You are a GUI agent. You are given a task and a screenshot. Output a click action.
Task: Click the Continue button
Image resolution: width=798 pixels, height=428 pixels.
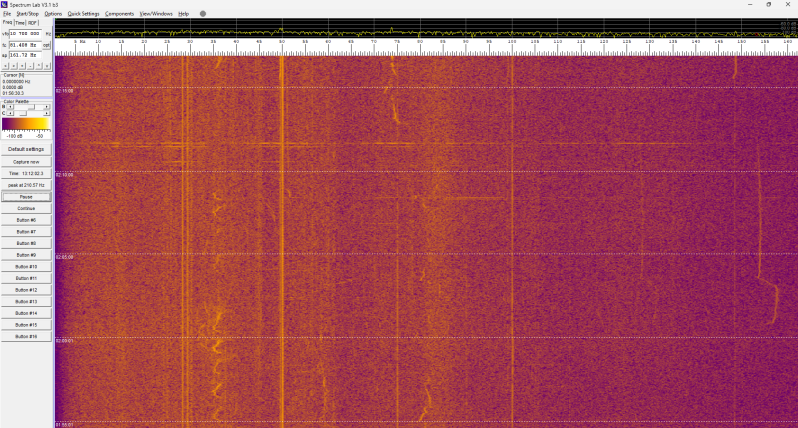click(x=26, y=209)
